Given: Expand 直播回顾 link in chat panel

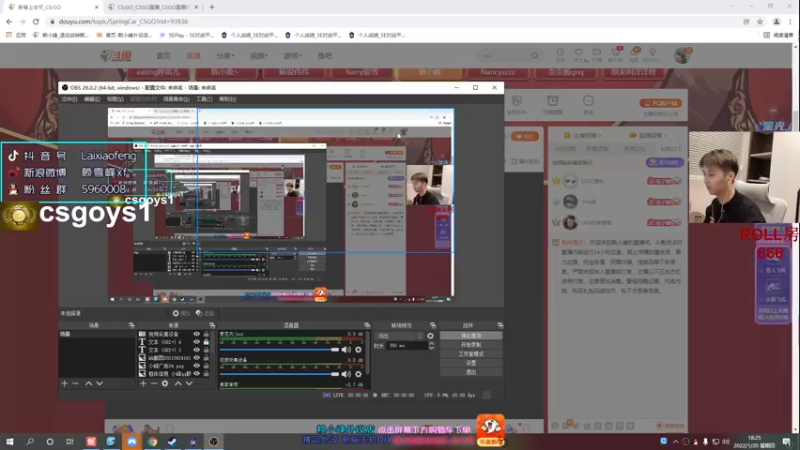Looking at the screenshot, I should coord(647,135).
